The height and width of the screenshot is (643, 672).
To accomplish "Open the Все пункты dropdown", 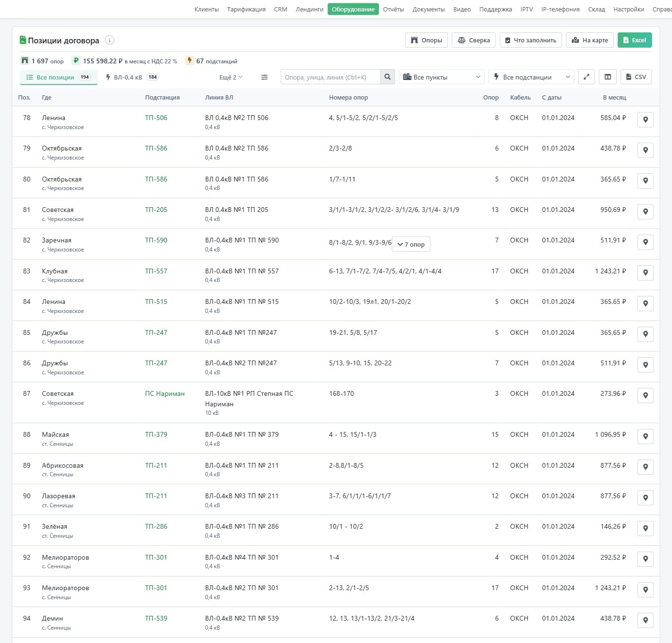I will tap(442, 77).
